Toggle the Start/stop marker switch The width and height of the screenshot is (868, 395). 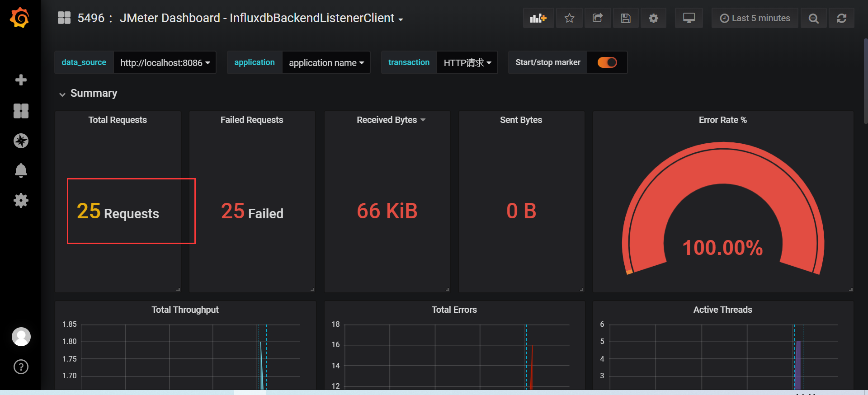[x=607, y=62]
